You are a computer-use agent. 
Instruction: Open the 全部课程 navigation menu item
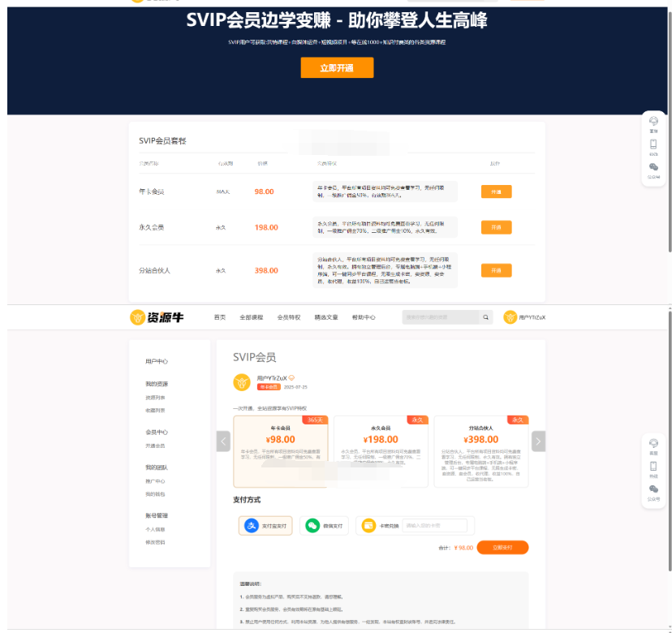[250, 317]
